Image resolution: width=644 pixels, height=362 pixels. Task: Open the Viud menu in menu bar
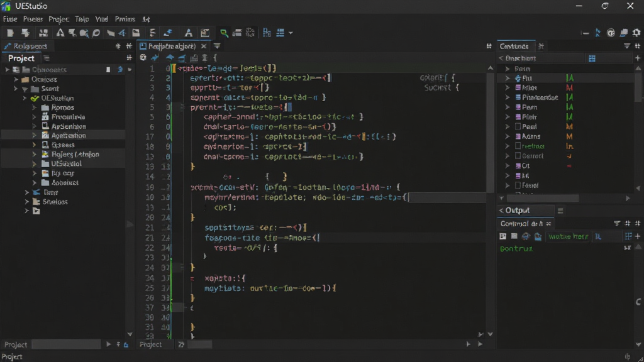[x=101, y=19]
